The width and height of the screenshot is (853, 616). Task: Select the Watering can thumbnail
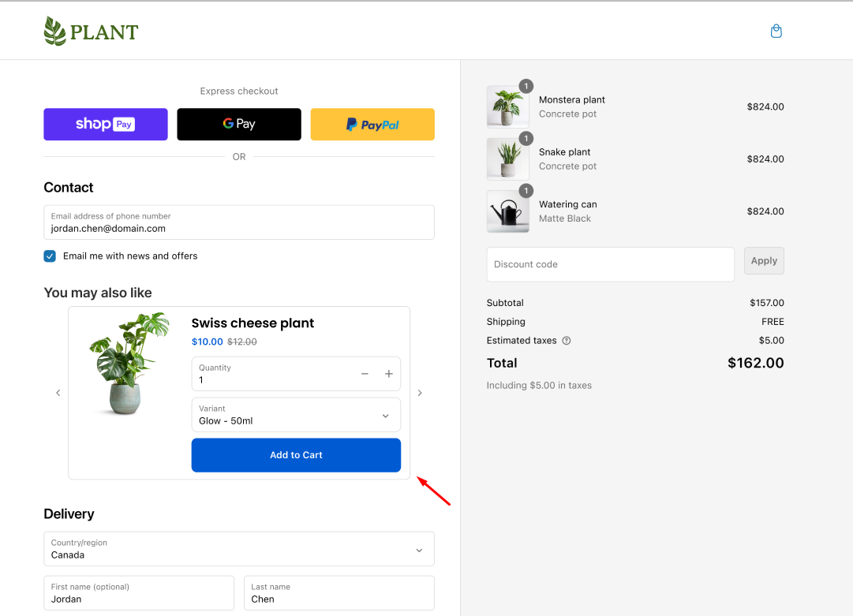pos(507,211)
